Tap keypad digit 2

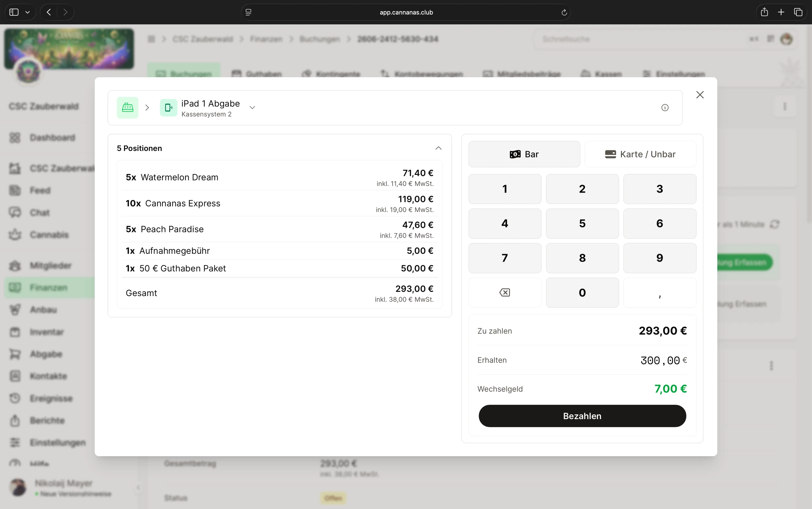pos(582,189)
